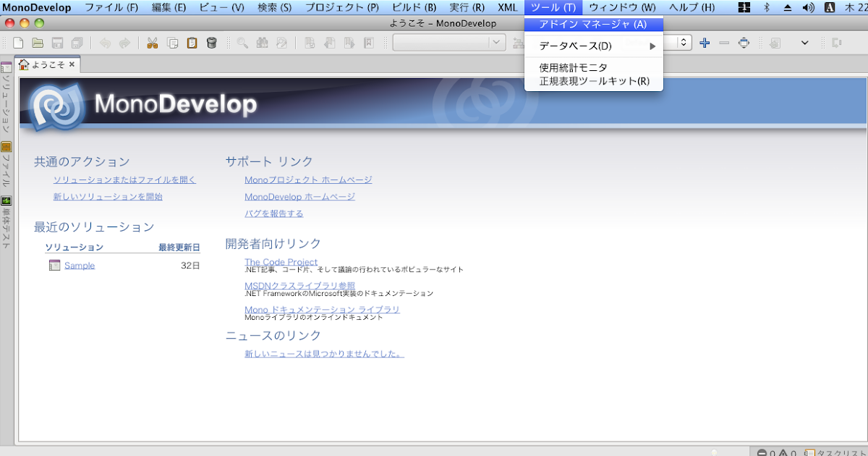Click 新しいニュースは見つかりませんでした。 link
Viewport: 868px width, 456px height.
pyautogui.click(x=324, y=354)
